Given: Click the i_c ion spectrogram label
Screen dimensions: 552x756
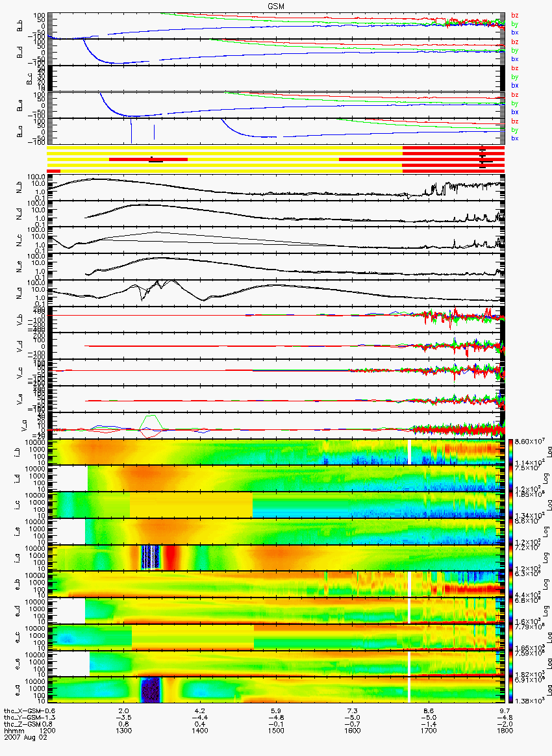Looking at the screenshot, I should 18,505.
